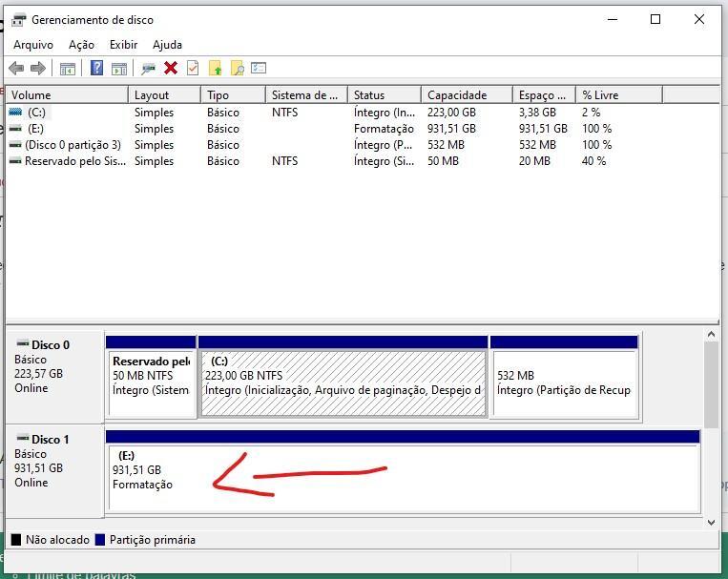Click the folder with magnifier icon
Screen dimensions: 728x579
pos(238,69)
